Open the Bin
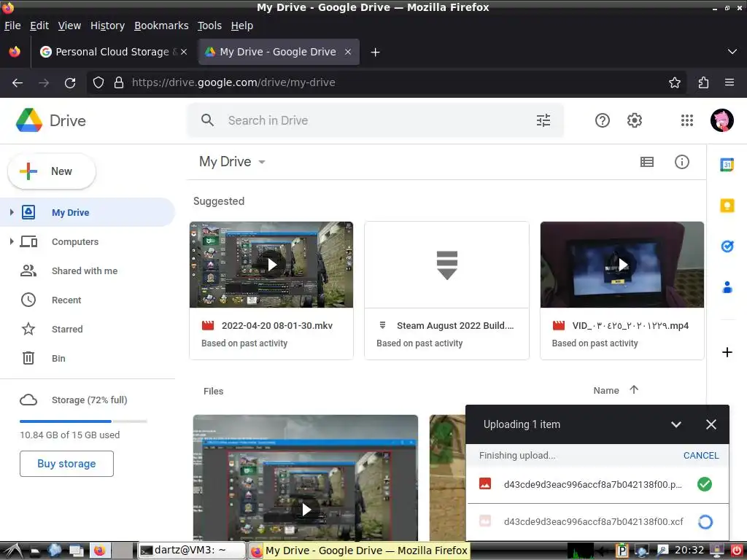The image size is (747, 560). (58, 358)
